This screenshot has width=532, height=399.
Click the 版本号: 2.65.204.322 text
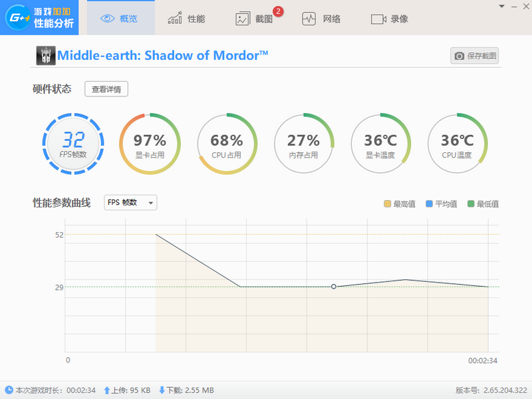pyautogui.click(x=491, y=390)
